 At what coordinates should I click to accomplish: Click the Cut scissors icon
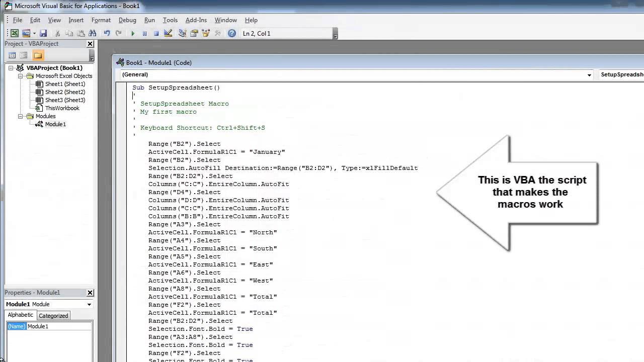57,33
